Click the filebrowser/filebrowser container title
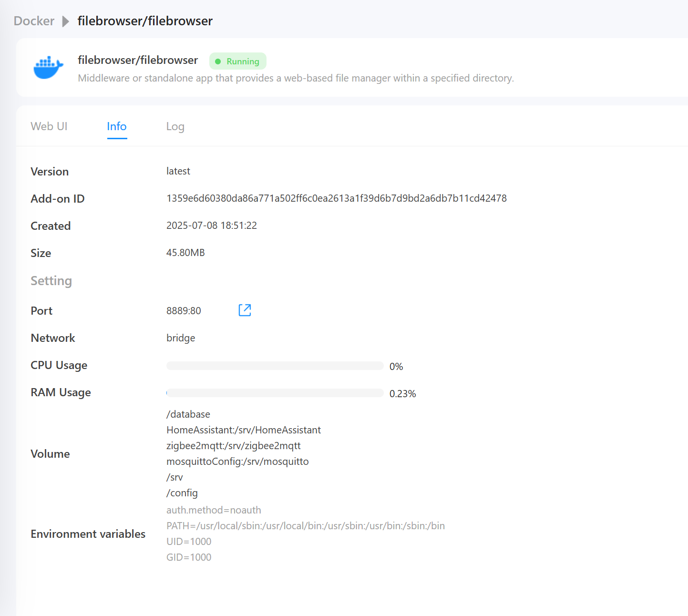Image resolution: width=688 pixels, height=616 pixels. pos(138,60)
